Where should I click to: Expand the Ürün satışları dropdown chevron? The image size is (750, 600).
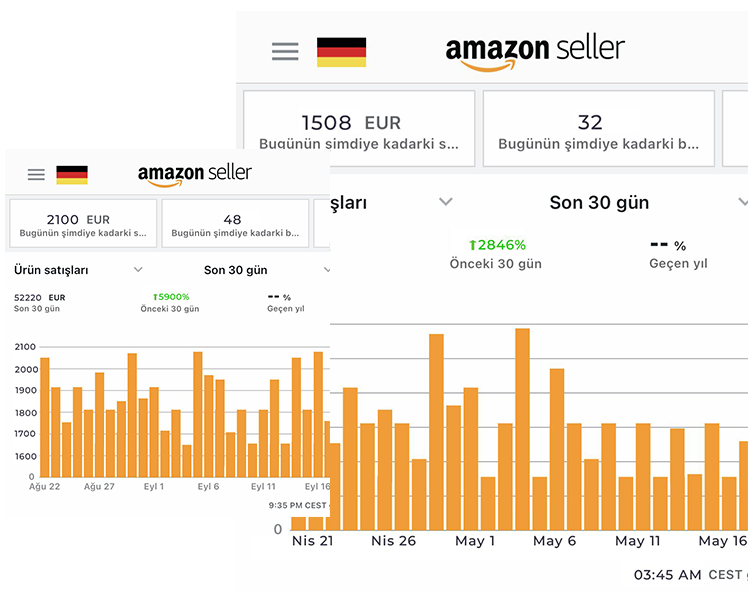coord(138,270)
